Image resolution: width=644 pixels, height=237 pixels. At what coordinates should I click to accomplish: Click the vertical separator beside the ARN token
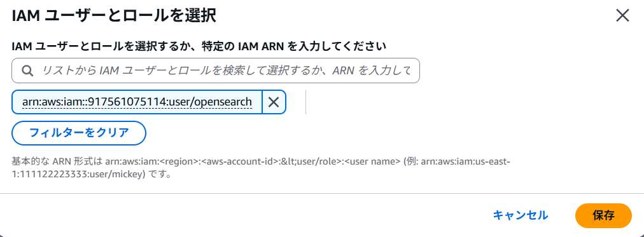coord(305,102)
